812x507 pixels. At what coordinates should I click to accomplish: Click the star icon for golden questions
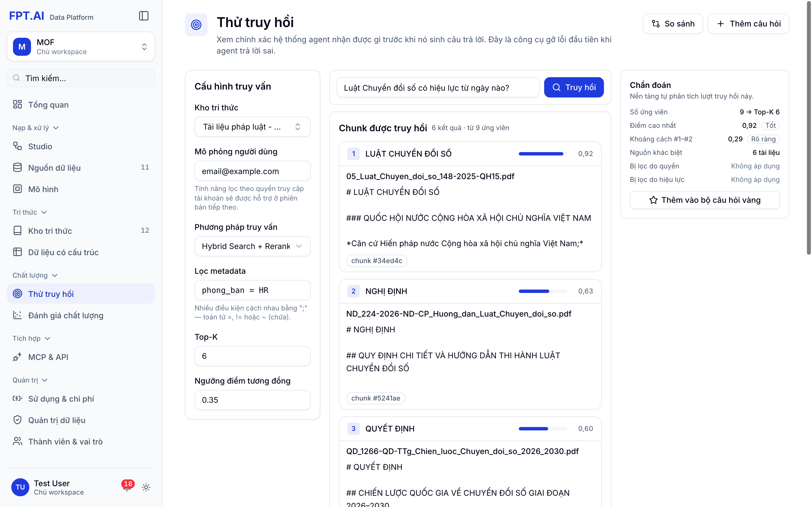pos(653,200)
